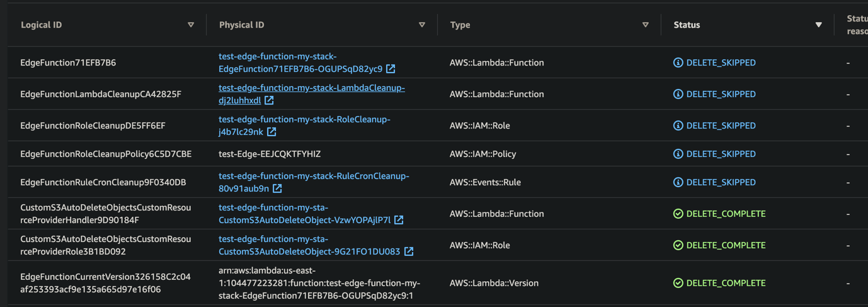The height and width of the screenshot is (307, 868).
Task: Click AWS::IAM::Role type for EdgeFunctionRoleCleanupDE5FF6EF
Action: click(x=480, y=125)
